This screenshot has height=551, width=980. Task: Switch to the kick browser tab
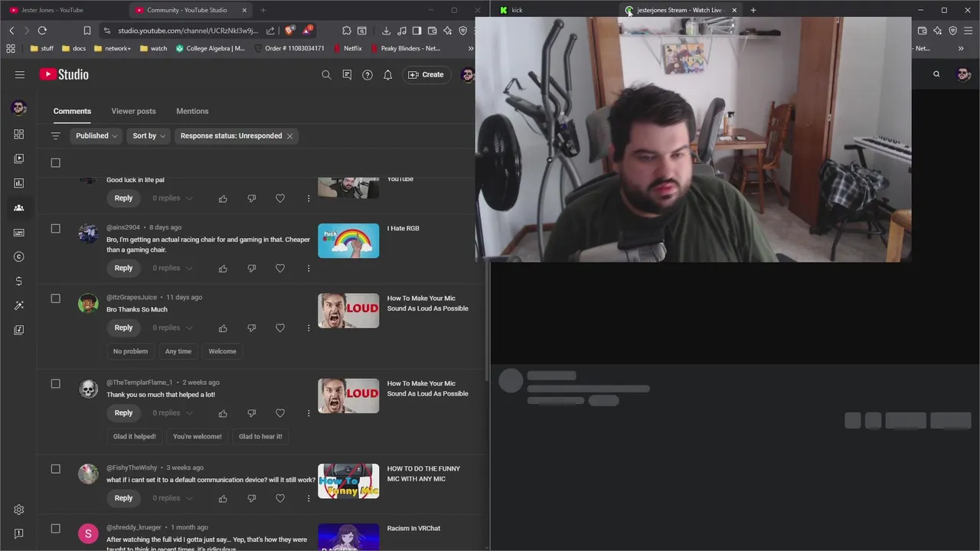(x=557, y=10)
